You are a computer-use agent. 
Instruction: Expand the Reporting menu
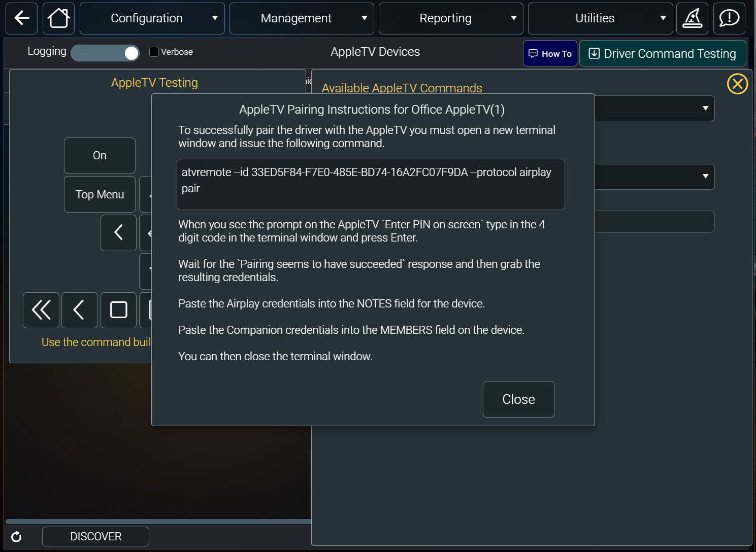(x=451, y=18)
